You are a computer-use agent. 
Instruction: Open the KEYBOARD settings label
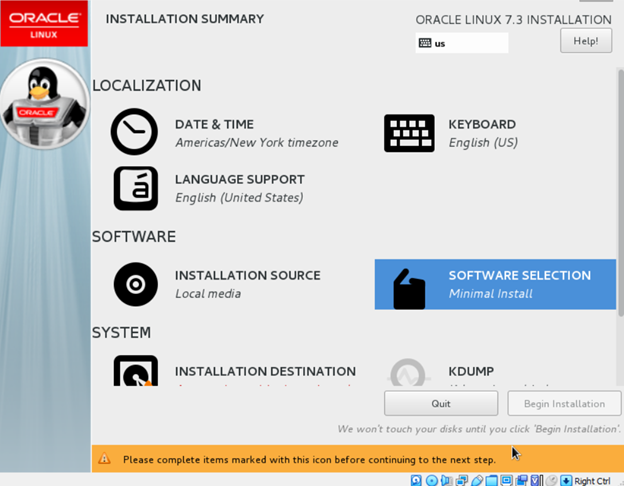[x=482, y=124]
